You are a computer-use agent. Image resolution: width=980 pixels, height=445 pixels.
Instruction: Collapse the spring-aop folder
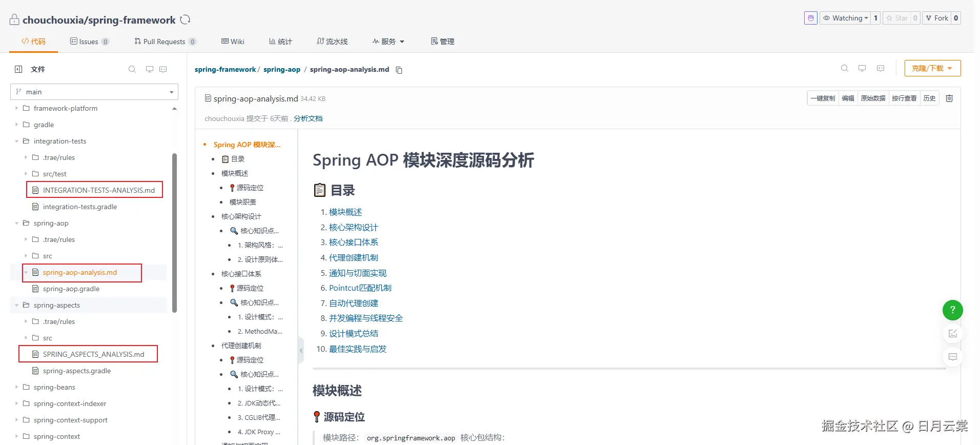[x=16, y=223]
